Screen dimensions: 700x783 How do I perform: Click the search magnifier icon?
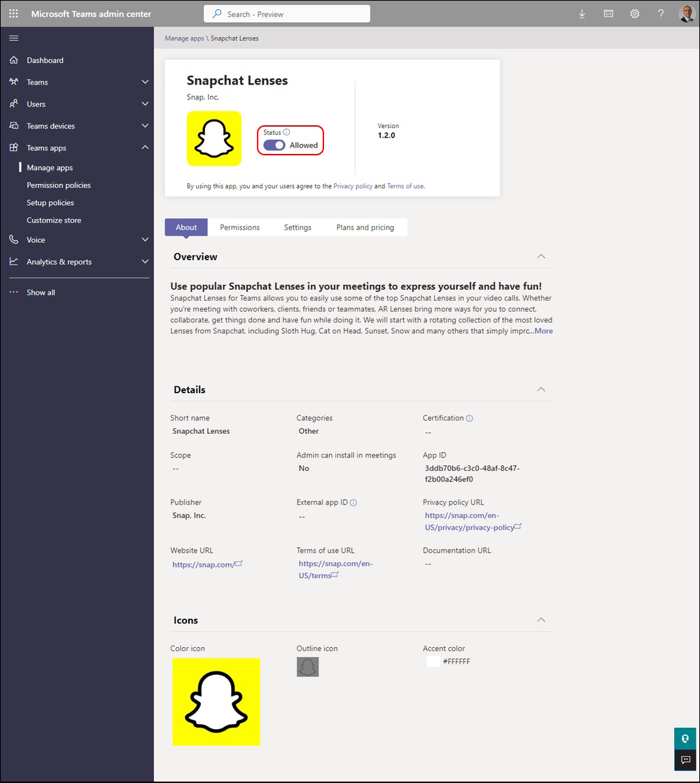tap(217, 13)
